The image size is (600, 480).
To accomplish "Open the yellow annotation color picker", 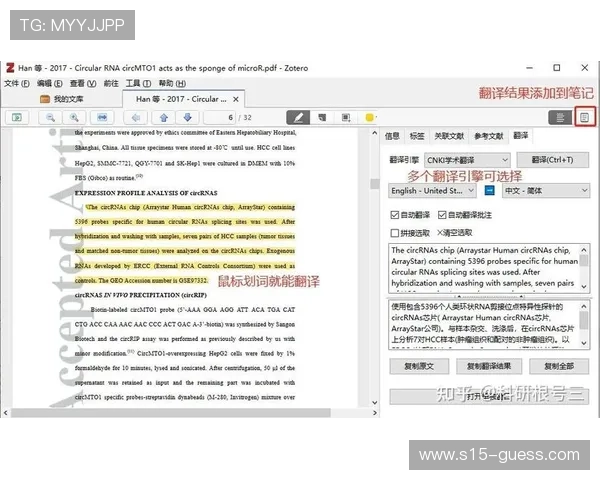I will click(x=370, y=117).
